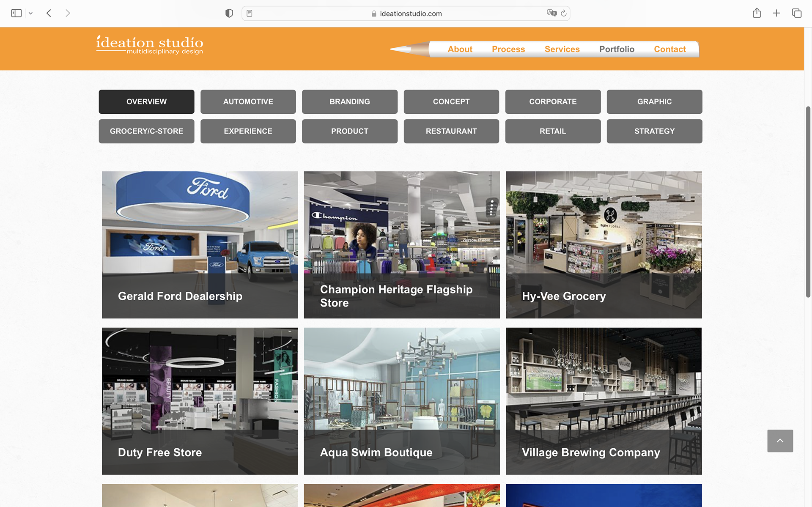The width and height of the screenshot is (812, 507).
Task: Select the CONCEPT filter button
Action: [x=451, y=101]
